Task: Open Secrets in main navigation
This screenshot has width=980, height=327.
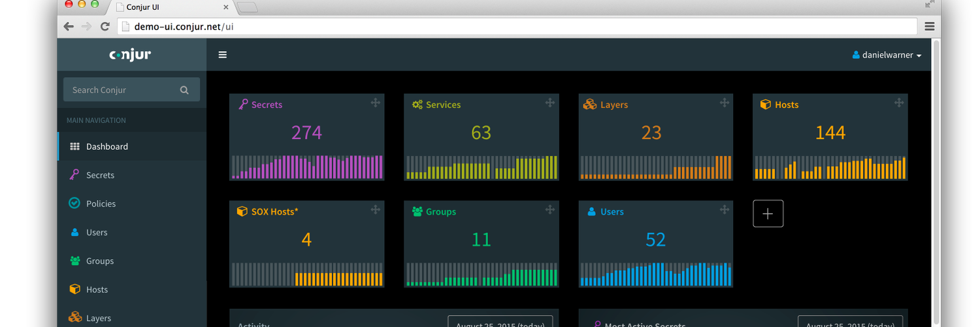Action: (132, 175)
